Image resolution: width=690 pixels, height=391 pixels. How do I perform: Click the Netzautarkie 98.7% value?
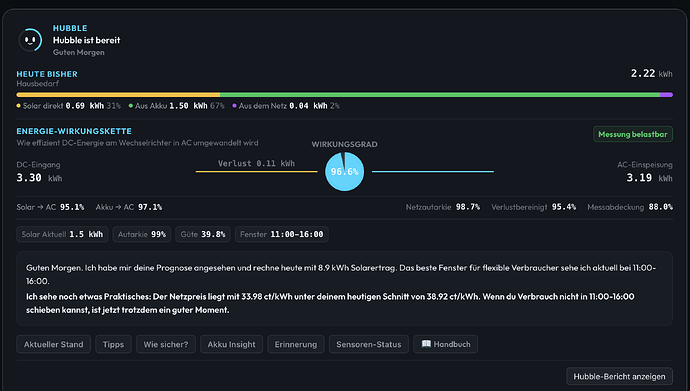coord(443,207)
